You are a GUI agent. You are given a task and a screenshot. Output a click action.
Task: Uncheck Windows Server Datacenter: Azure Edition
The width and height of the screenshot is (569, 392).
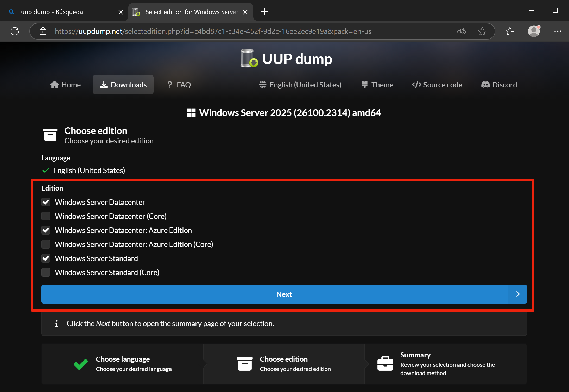pos(46,230)
